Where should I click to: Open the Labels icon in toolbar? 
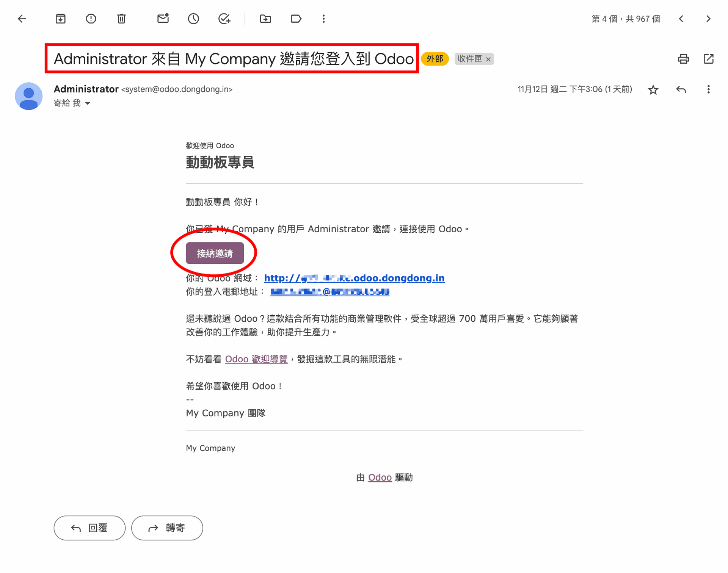click(296, 19)
